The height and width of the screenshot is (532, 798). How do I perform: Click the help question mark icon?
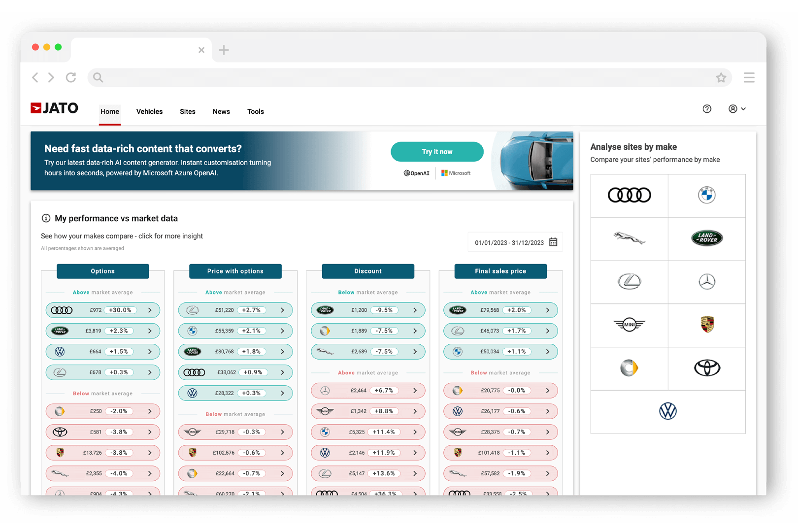707,109
